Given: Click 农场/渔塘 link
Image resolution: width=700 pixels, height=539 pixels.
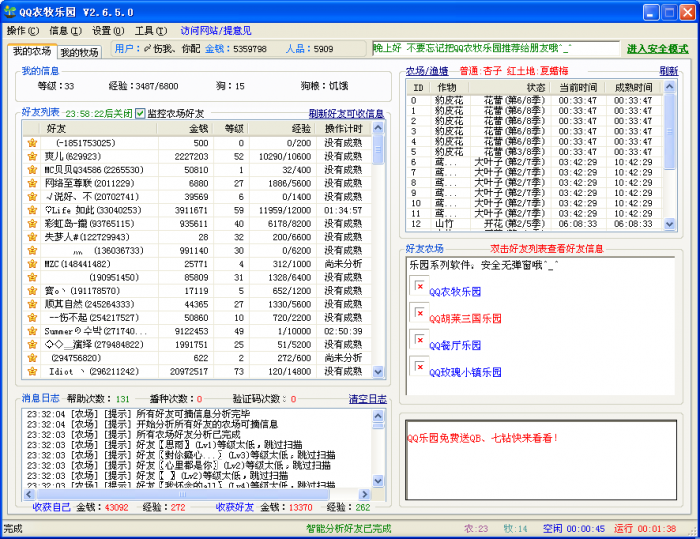Looking at the screenshot, I should pyautogui.click(x=427, y=71).
